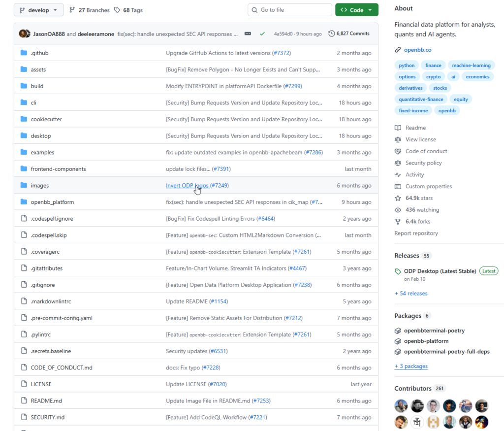Click the README.md file icon
The height and width of the screenshot is (431, 504).
(24, 401)
